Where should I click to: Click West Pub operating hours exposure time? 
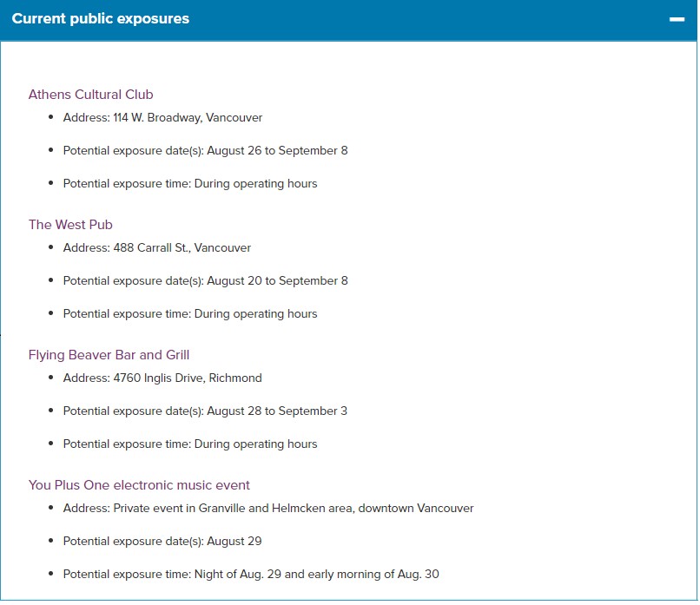pyautogui.click(x=190, y=314)
